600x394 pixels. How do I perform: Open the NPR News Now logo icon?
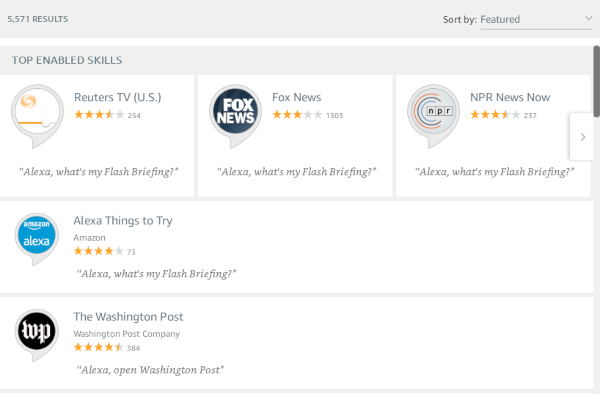pos(434,116)
